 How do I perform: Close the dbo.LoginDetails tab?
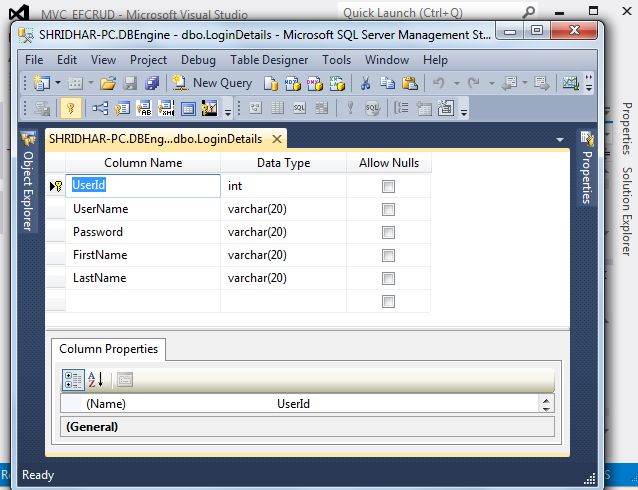pyautogui.click(x=277, y=139)
